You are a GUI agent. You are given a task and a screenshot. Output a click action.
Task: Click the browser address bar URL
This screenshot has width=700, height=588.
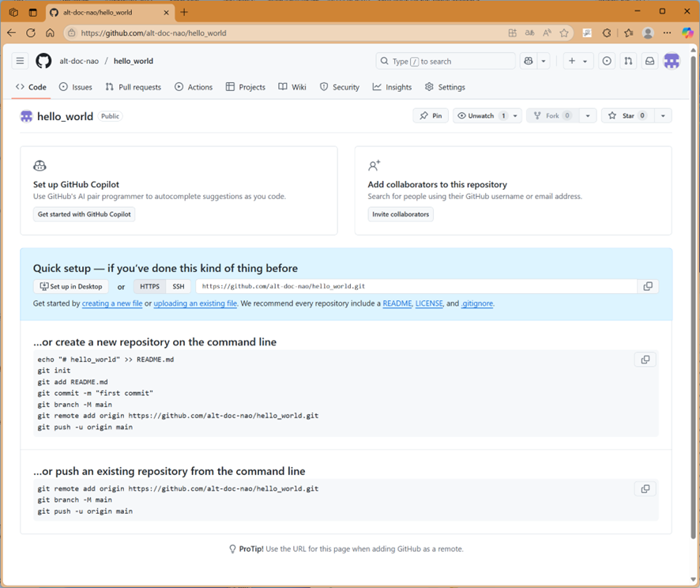point(153,33)
